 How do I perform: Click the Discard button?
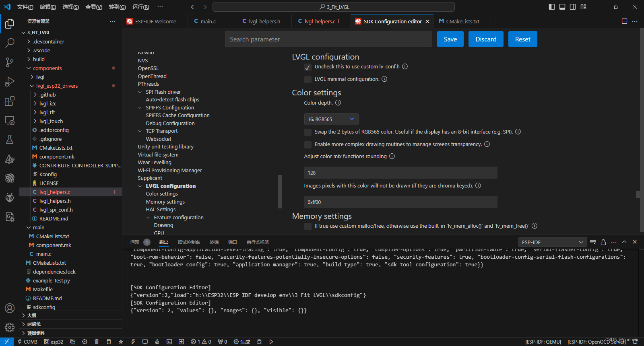[x=486, y=39]
